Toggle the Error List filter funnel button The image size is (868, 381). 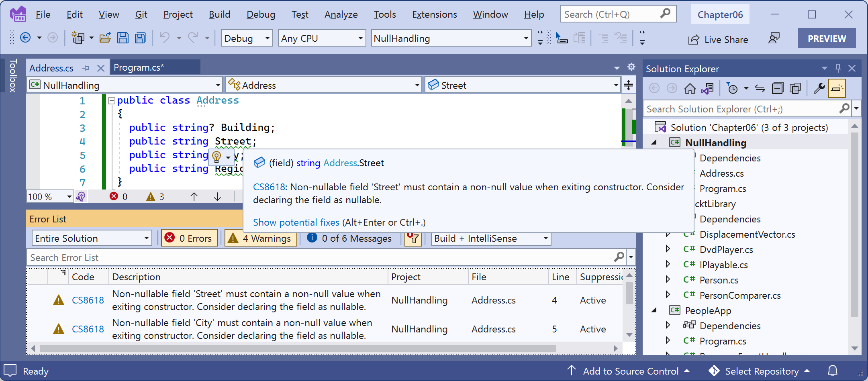[x=413, y=238]
